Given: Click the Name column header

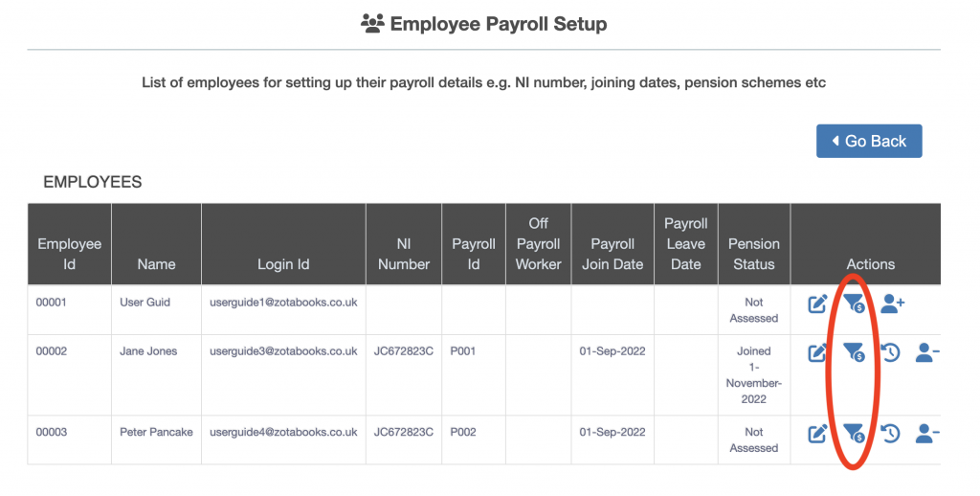Looking at the screenshot, I should click(156, 264).
